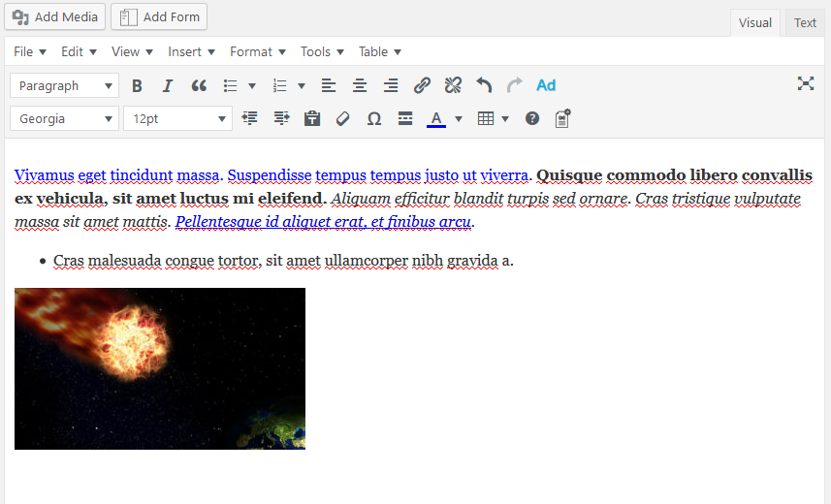Screen dimensions: 831x504
Task: Enter distraction-free fullscreen mode
Action: 806,83
